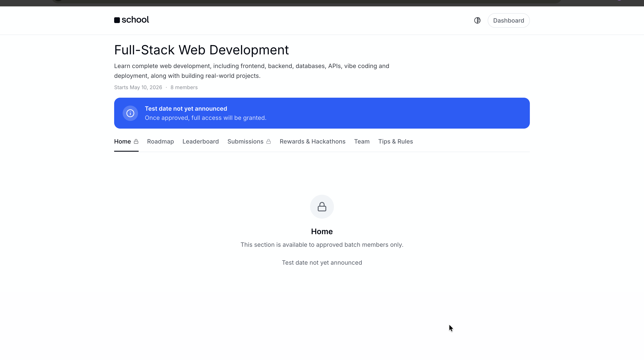Click the Full-Stack Web Development title
The height and width of the screenshot is (360, 644).
tap(201, 50)
